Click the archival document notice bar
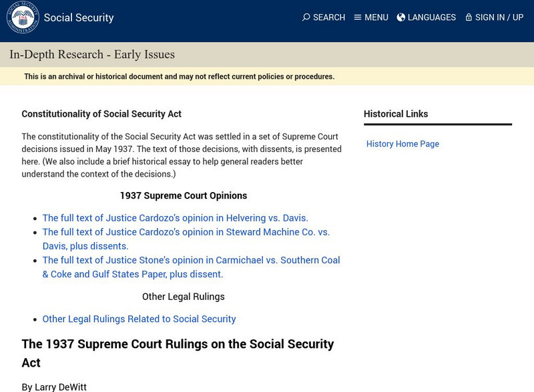The height and width of the screenshot is (392, 534). pos(179,77)
